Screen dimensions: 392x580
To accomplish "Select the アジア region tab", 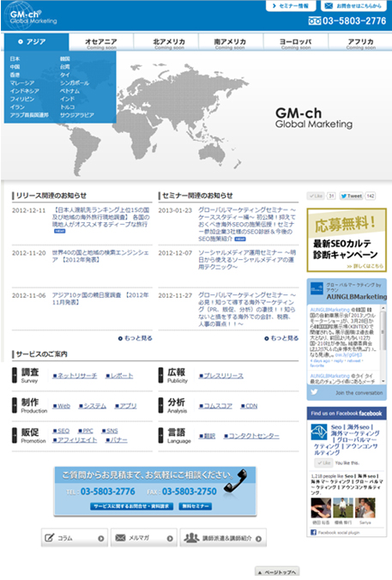I will [x=36, y=42].
